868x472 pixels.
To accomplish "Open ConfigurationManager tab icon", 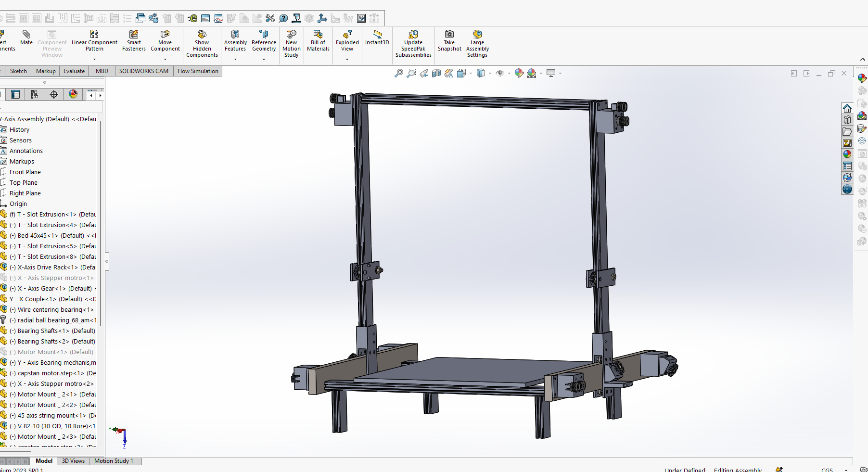I will tap(35, 94).
